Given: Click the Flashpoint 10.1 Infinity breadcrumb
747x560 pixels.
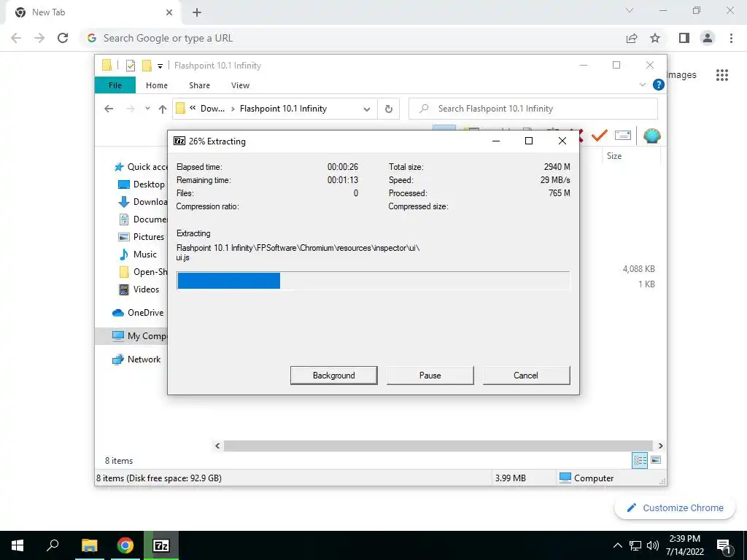Looking at the screenshot, I should (283, 109).
